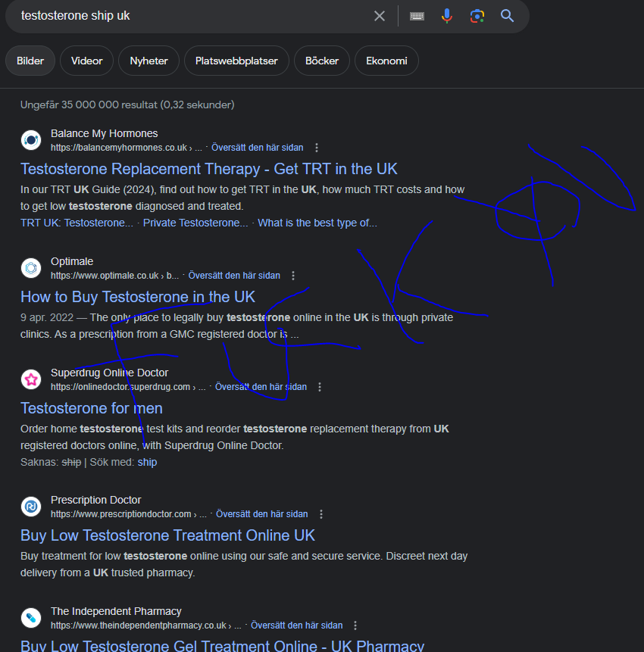Screen dimensions: 644x652
Task: Translate The Independent Pharmacy page
Action: 297,625
